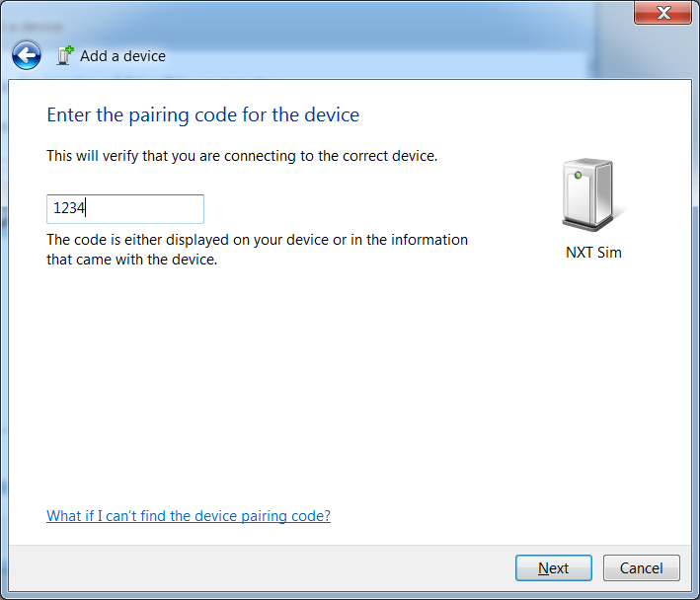Image resolution: width=700 pixels, height=600 pixels.
Task: Cancel the add device wizard
Action: tap(642, 567)
